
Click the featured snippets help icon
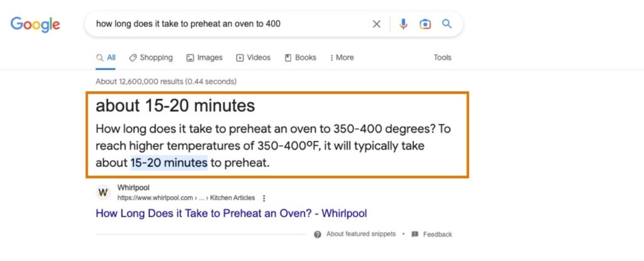(318, 234)
